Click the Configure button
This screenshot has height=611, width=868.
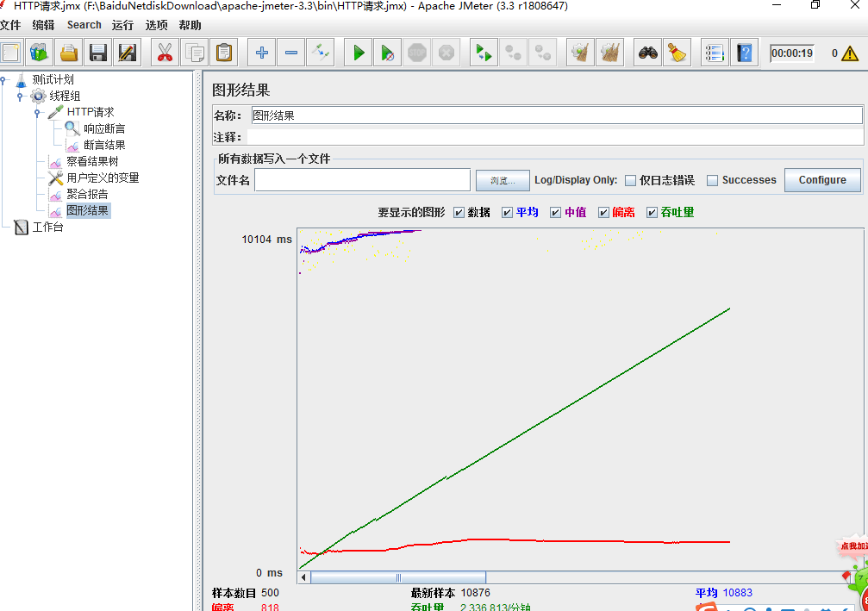[822, 180]
